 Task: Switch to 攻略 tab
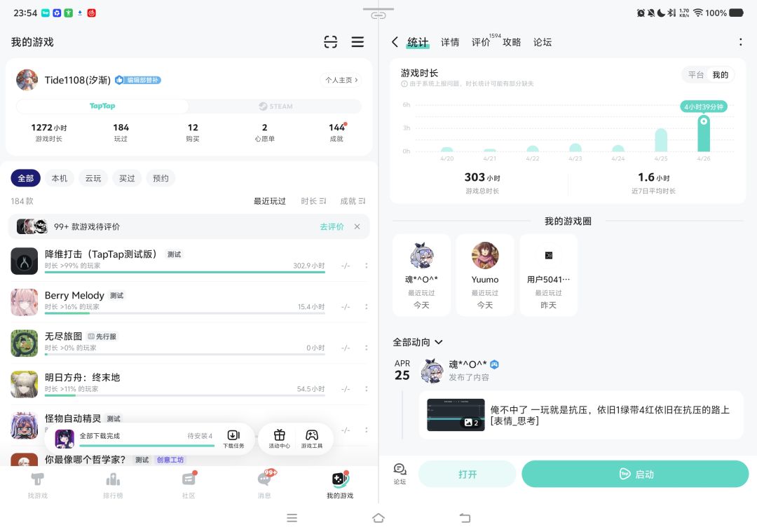coord(512,43)
